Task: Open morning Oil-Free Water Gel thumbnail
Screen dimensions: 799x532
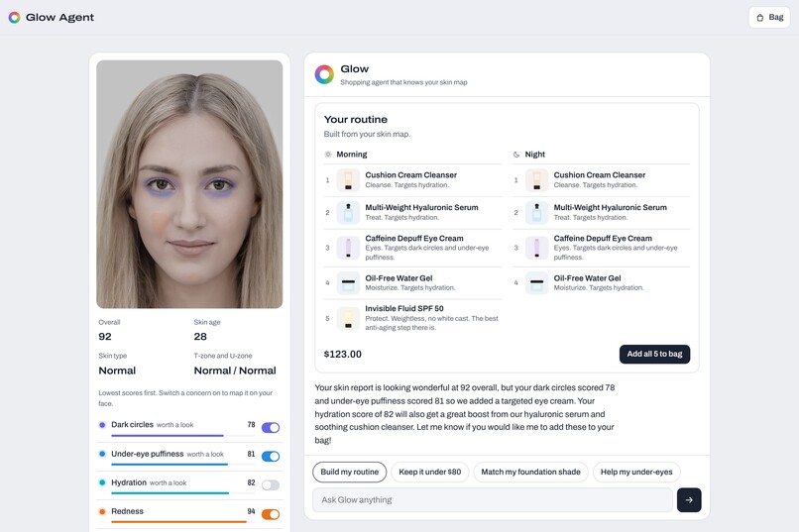Action: [348, 282]
